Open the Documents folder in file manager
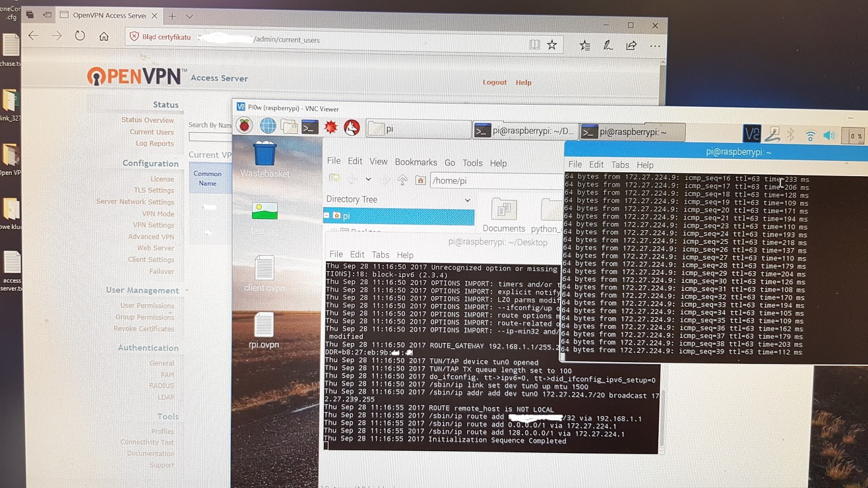Viewport: 868px width, 488px height. click(x=503, y=215)
